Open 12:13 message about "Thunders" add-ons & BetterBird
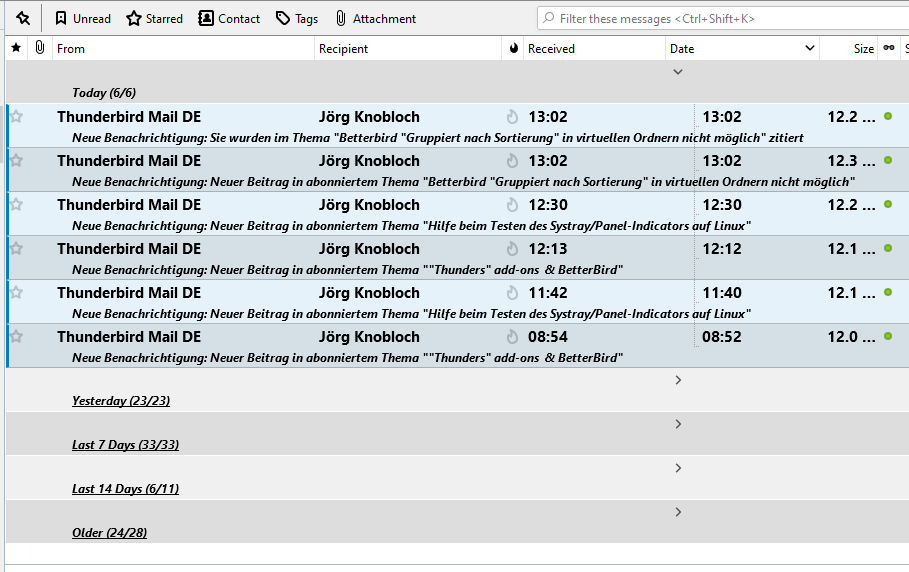Image resolution: width=909 pixels, height=572 pixels. tap(347, 270)
